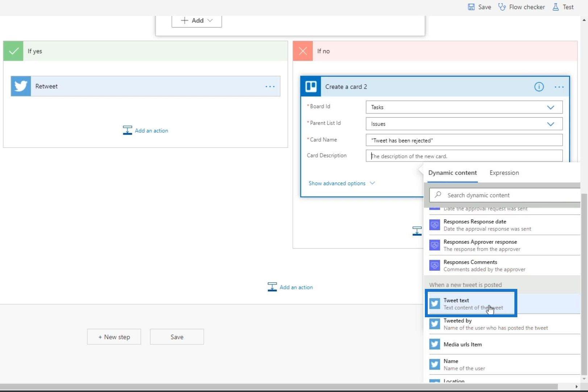Open Create a card 2 ellipsis menu
The width and height of the screenshot is (588, 392).
click(x=559, y=87)
